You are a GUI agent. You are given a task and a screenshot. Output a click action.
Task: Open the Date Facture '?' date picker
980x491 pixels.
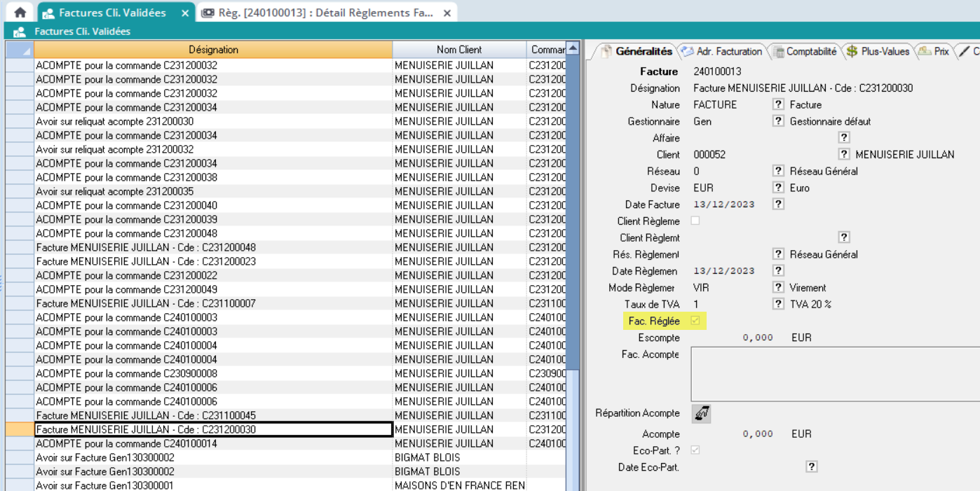tap(778, 205)
